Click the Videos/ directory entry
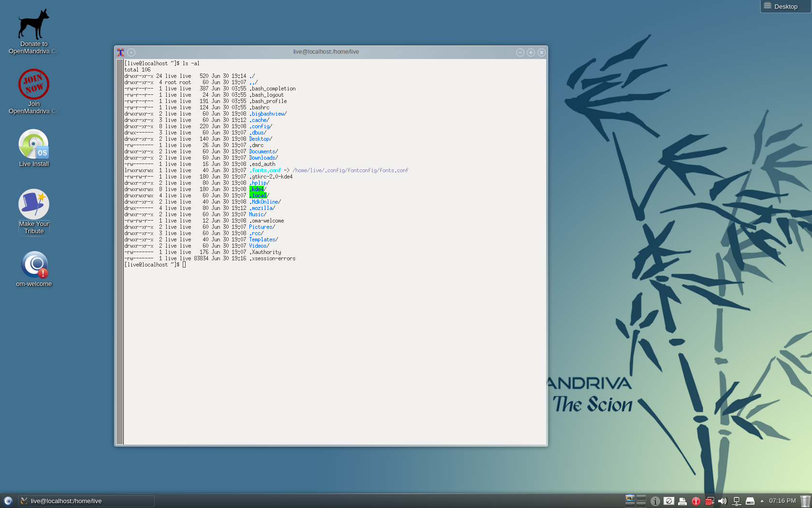 260,246
